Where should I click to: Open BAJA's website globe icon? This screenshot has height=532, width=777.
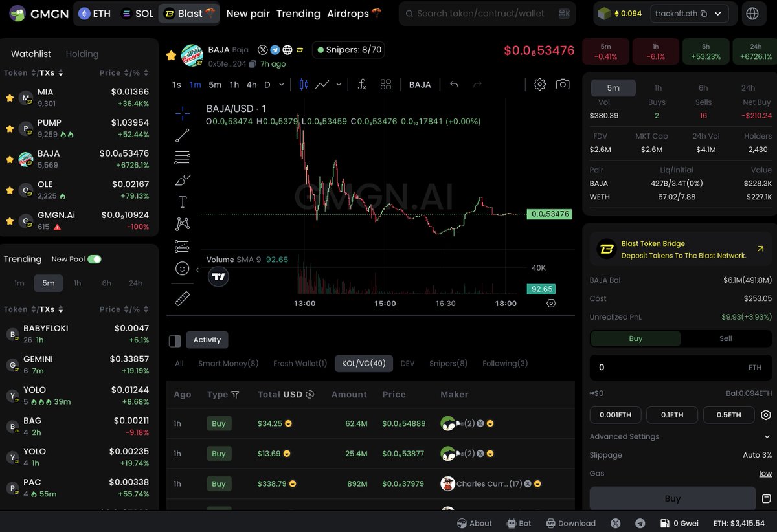coord(287,50)
